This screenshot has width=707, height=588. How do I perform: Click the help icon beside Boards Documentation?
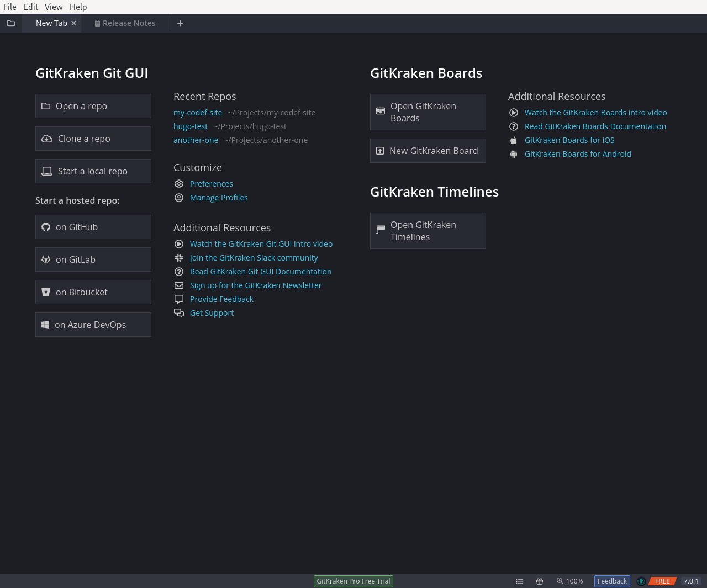[x=514, y=126]
